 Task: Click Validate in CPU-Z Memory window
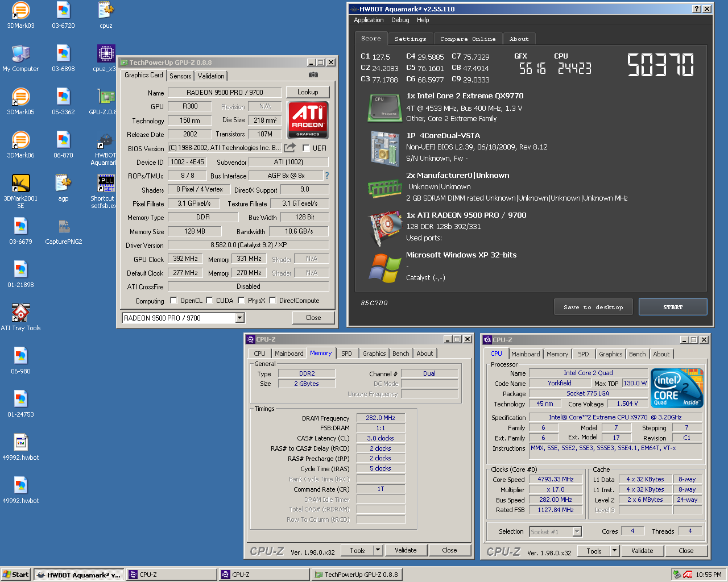point(406,550)
